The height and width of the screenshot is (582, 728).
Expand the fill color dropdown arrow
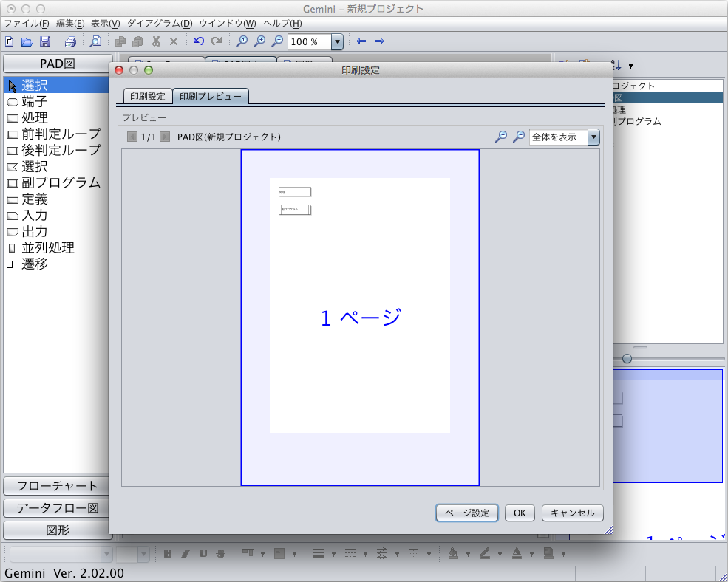click(x=468, y=554)
